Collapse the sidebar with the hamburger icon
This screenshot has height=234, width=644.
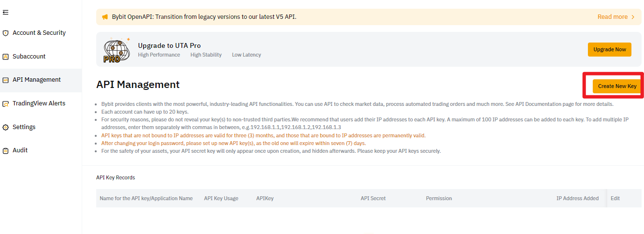pos(5,13)
